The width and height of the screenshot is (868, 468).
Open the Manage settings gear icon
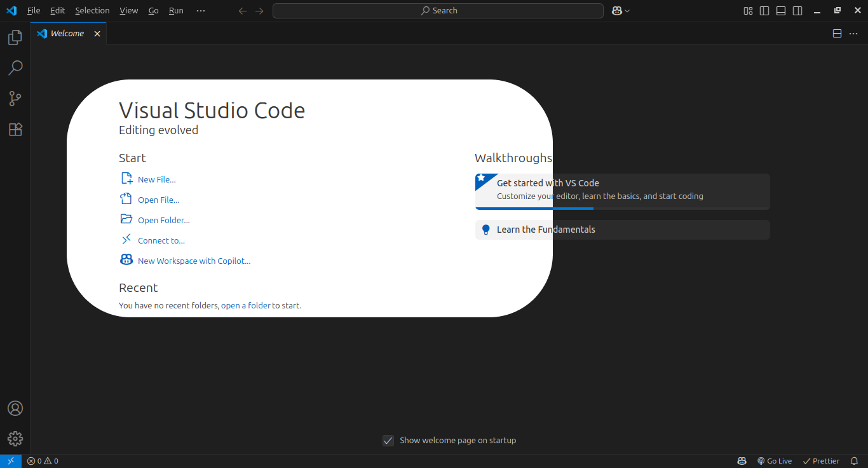click(15, 438)
